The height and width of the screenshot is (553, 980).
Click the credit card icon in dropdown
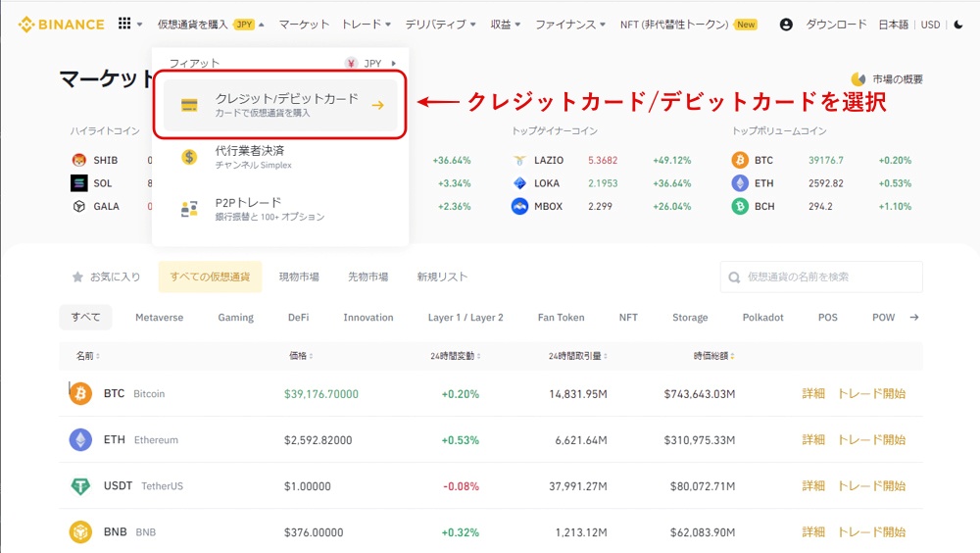click(189, 105)
